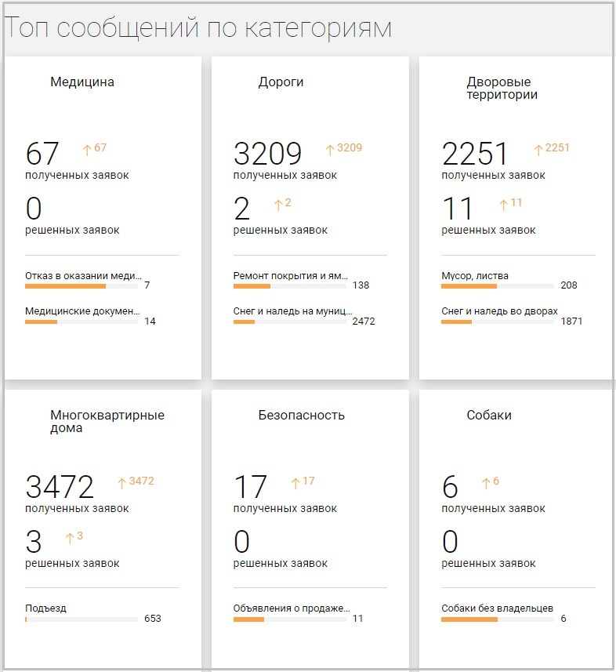Click 'решенных заявок' label in Безопасность card
The width and height of the screenshot is (616, 672).
280,563
